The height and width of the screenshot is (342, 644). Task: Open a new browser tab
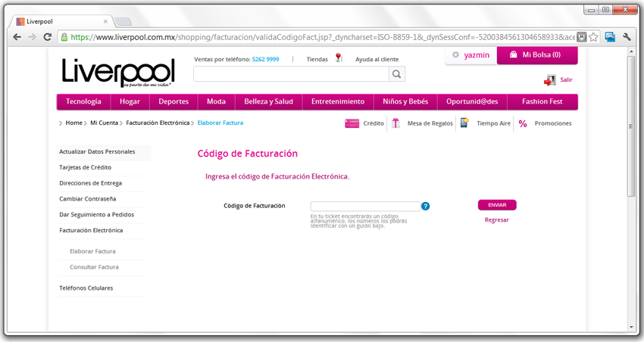(123, 22)
